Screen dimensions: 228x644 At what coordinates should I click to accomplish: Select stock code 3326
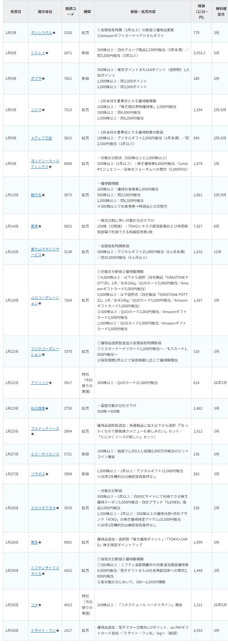coord(68,33)
